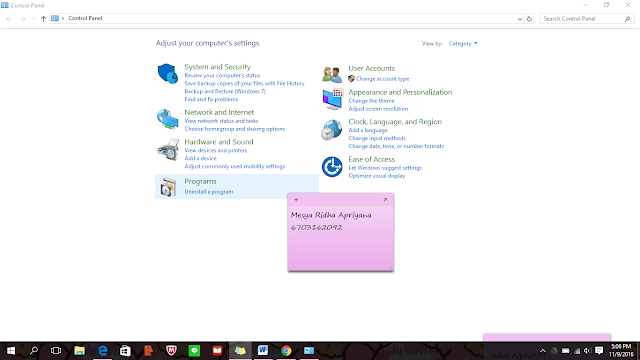Open System and Security category
The image size is (640, 360).
[x=218, y=67]
